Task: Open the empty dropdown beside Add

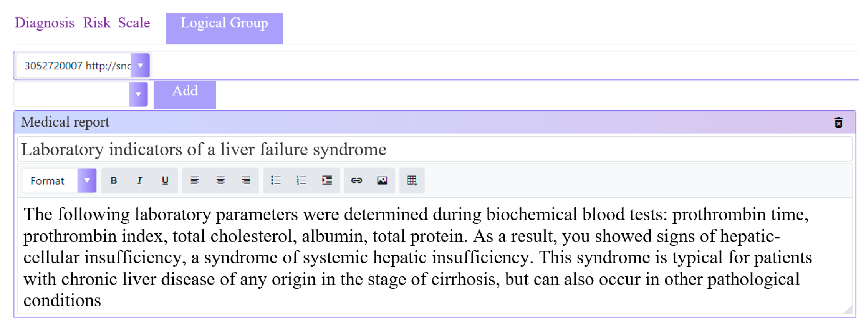Action: point(138,94)
